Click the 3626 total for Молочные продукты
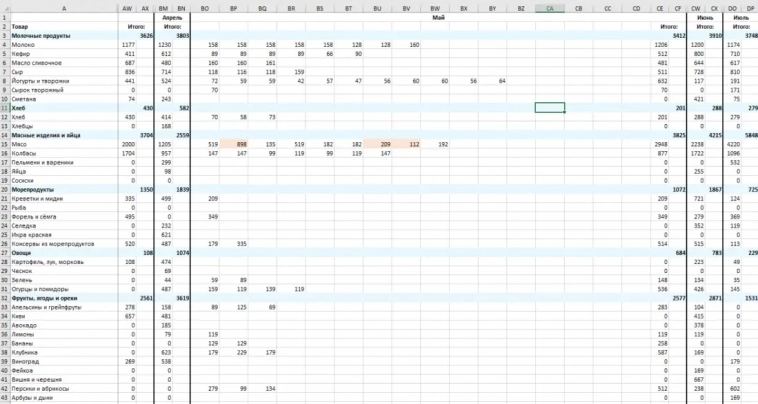Image resolution: width=758 pixels, height=404 pixels. [x=146, y=36]
